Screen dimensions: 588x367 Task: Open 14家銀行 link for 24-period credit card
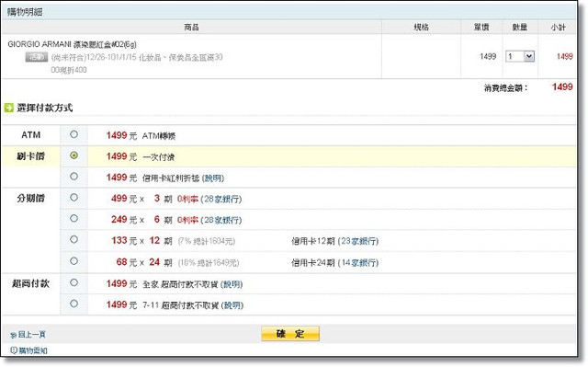[359, 263]
